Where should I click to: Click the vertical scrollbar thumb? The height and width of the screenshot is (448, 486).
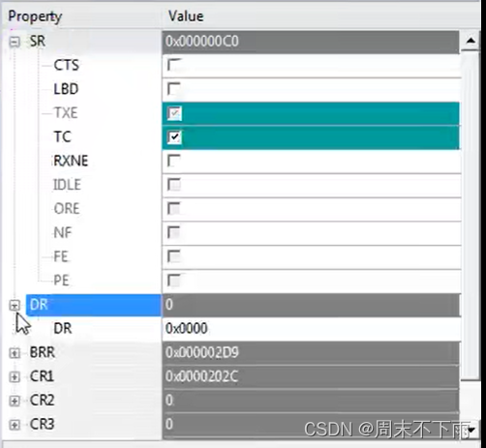point(470,215)
